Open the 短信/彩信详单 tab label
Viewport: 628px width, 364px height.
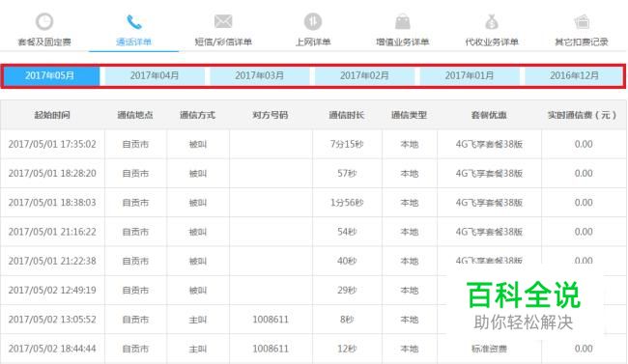click(x=223, y=42)
